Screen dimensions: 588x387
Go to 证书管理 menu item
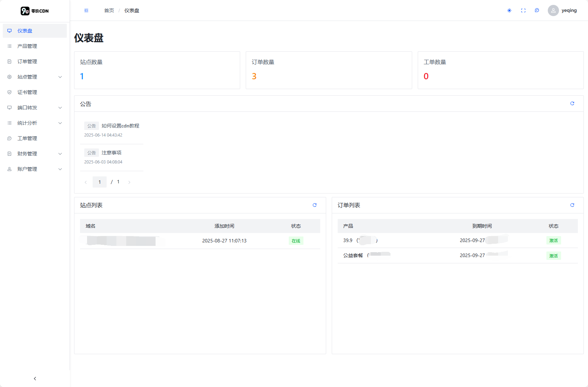point(27,92)
